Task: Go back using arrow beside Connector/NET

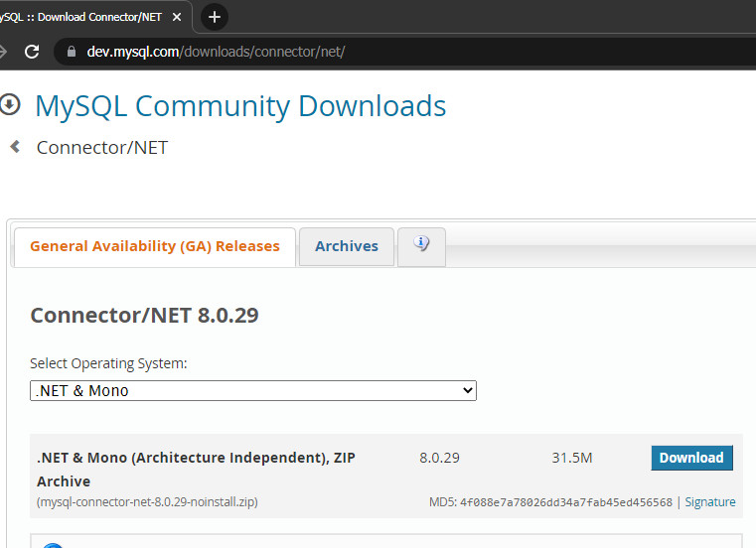Action: (16, 147)
